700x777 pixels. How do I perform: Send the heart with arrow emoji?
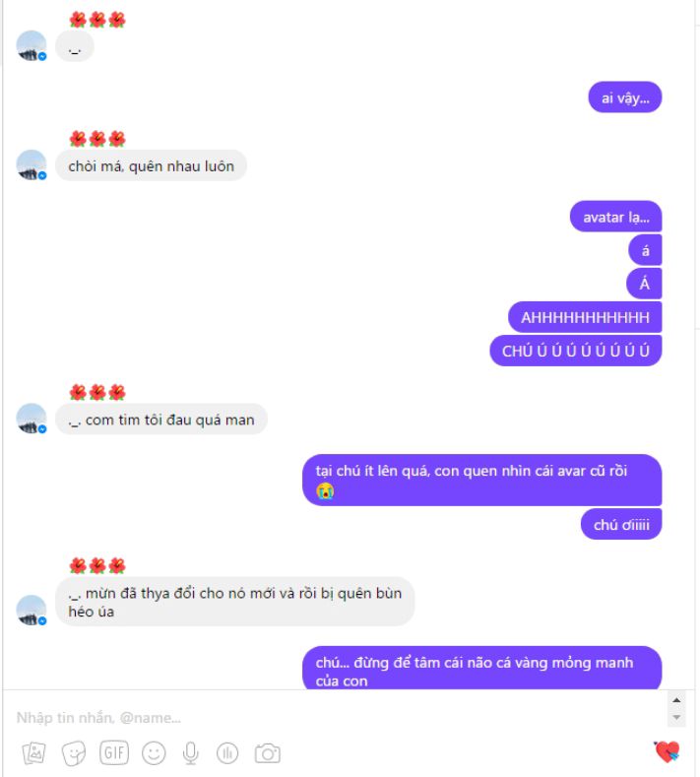(667, 751)
